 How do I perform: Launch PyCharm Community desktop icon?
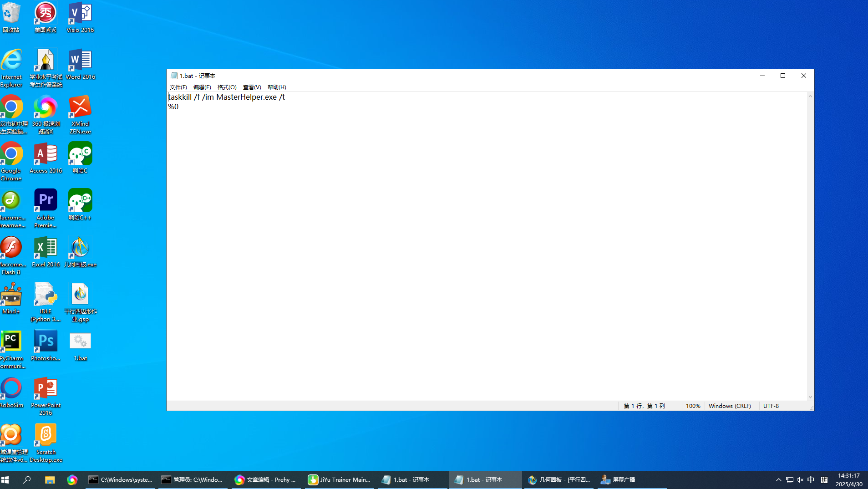pyautogui.click(x=11, y=349)
